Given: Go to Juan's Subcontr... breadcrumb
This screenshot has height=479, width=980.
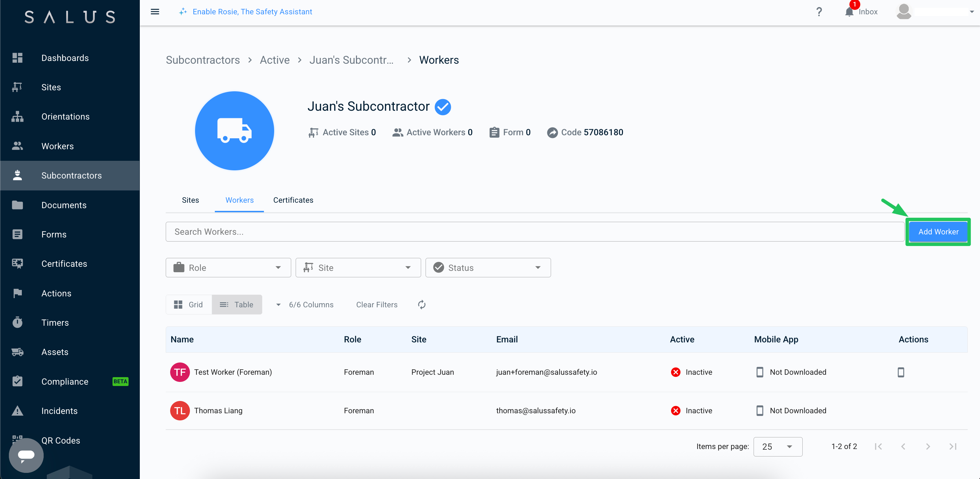Looking at the screenshot, I should point(352,60).
